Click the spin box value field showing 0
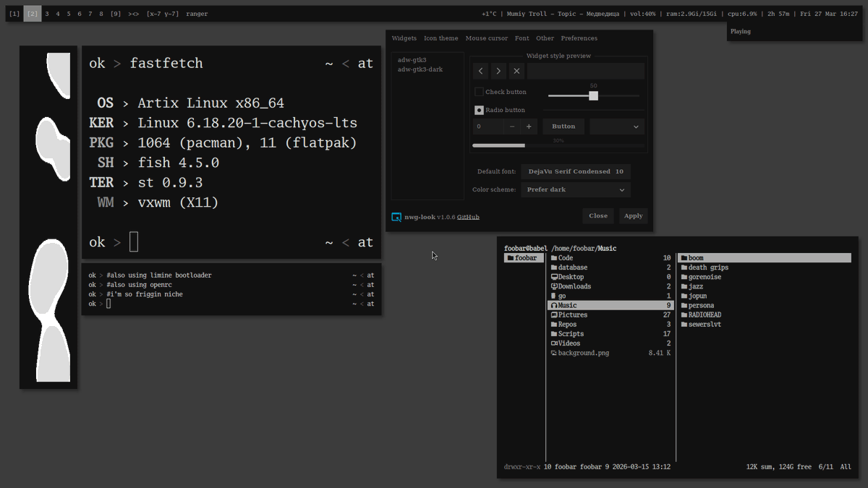868x488 pixels. point(488,127)
